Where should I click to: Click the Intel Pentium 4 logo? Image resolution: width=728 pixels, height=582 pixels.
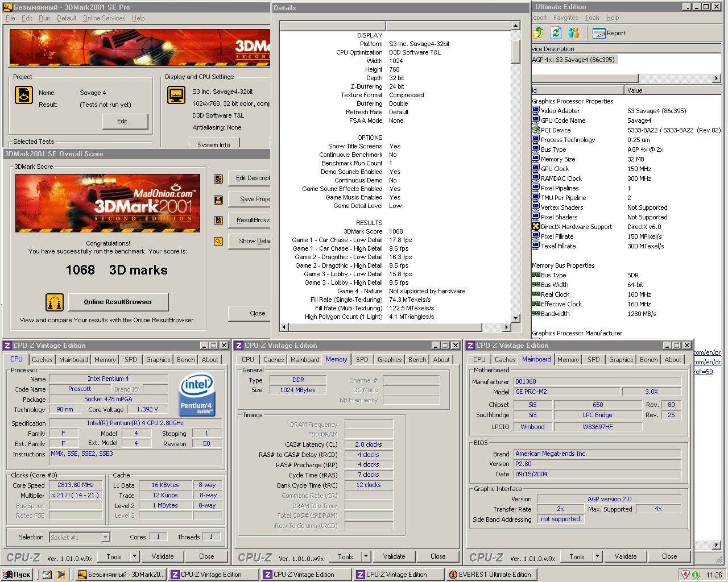tap(197, 396)
